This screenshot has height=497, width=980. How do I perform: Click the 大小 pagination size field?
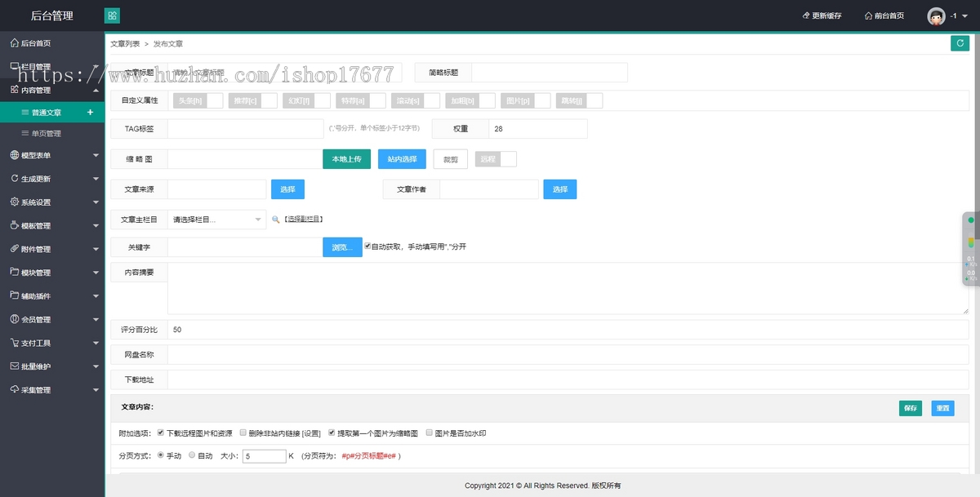coord(264,456)
